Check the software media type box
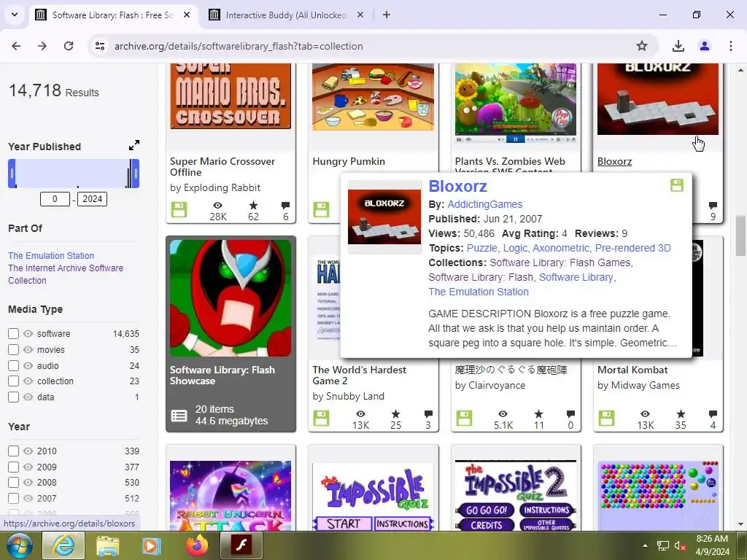The image size is (747, 560). coord(13,334)
